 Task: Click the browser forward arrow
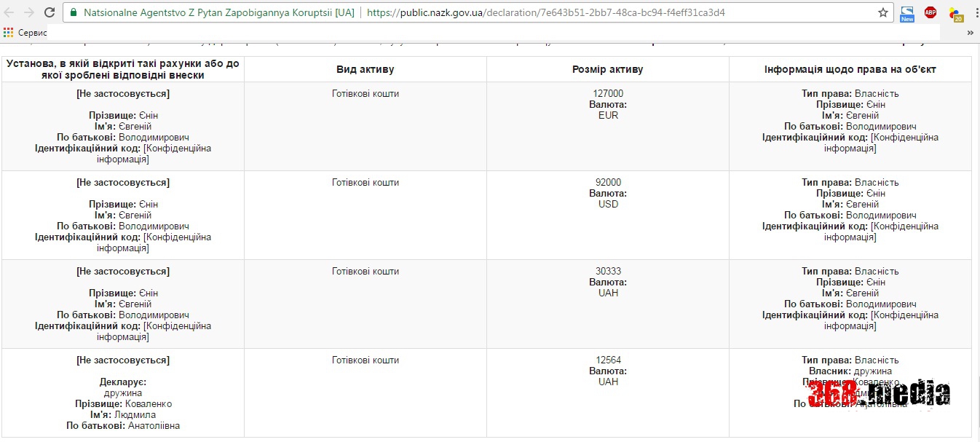point(29,12)
